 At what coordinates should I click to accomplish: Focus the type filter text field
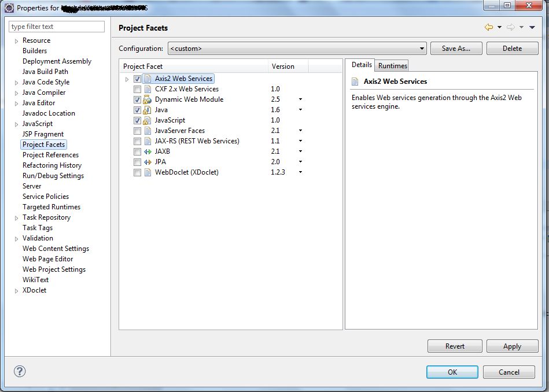point(57,27)
